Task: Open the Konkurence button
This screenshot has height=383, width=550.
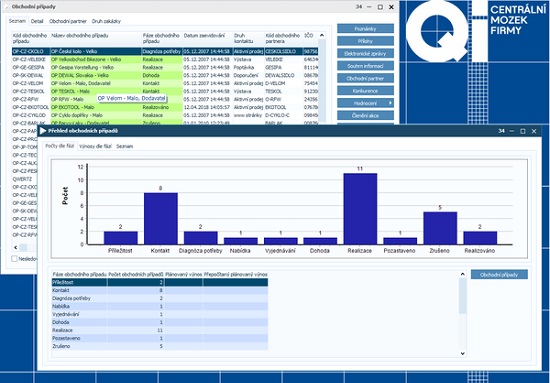Action: [365, 91]
